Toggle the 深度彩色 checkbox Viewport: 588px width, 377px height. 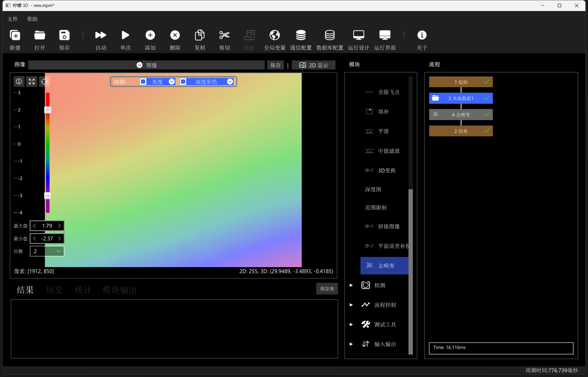click(x=183, y=82)
